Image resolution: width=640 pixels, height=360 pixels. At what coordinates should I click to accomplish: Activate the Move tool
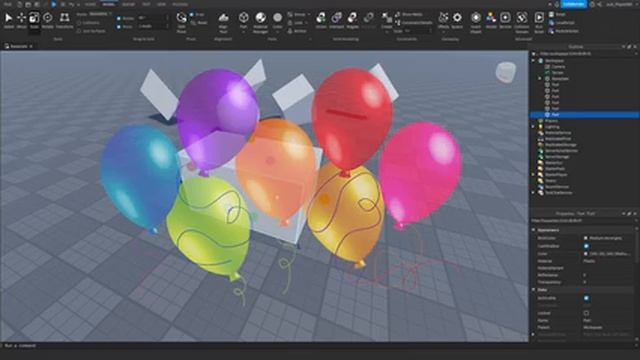tap(21, 20)
